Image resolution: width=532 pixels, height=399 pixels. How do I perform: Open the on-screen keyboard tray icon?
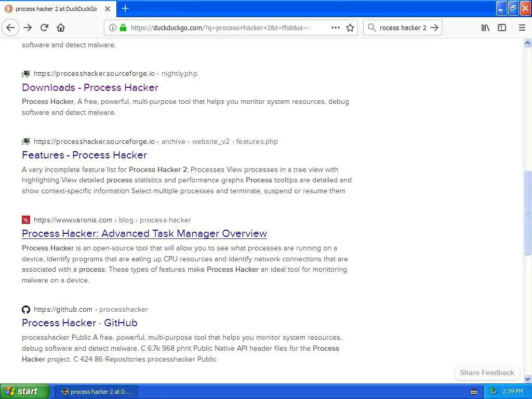474,392
